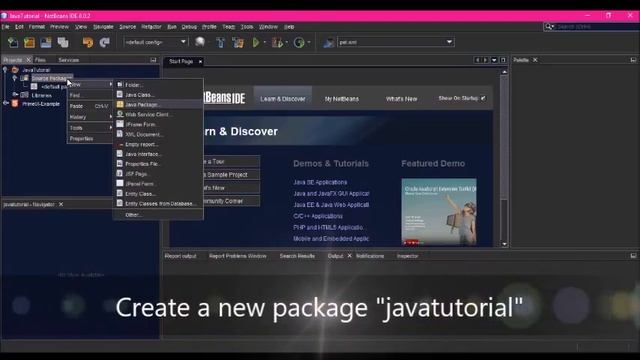Switch to the Search Results tab
The image size is (640, 360).
pyautogui.click(x=297, y=256)
